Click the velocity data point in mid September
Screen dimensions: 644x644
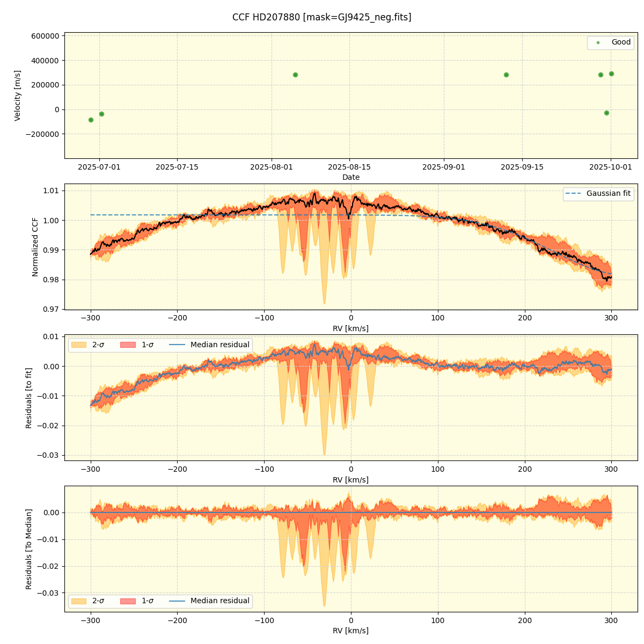coord(506,75)
